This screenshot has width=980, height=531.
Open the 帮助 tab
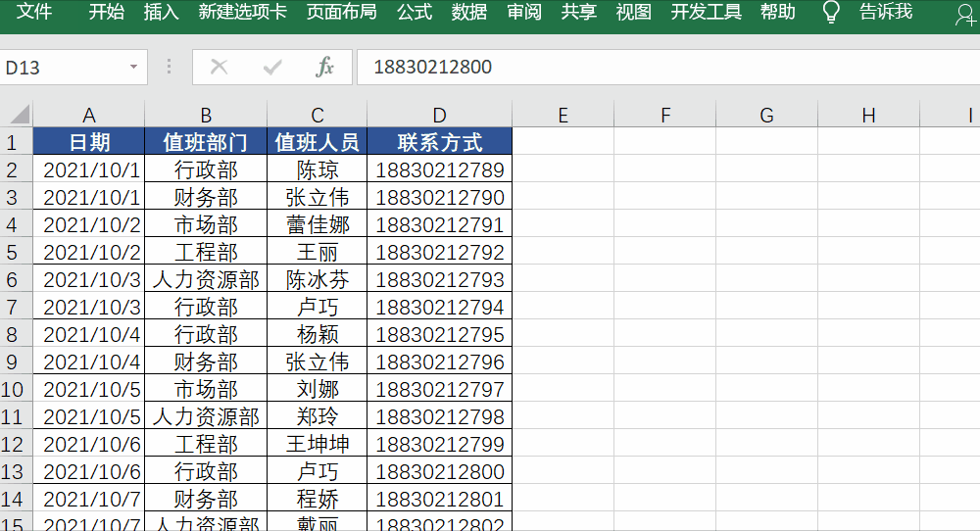coord(778,12)
